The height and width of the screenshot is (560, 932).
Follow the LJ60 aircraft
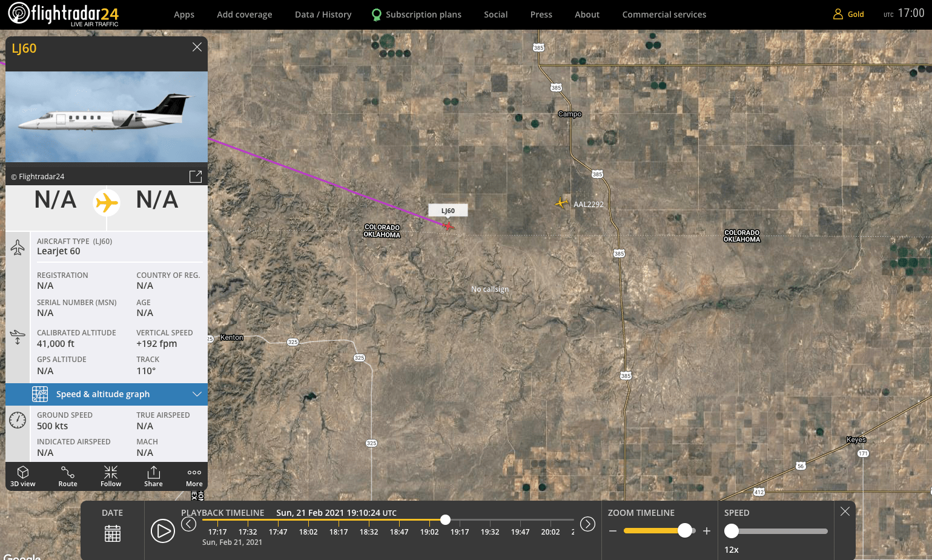[x=111, y=476]
